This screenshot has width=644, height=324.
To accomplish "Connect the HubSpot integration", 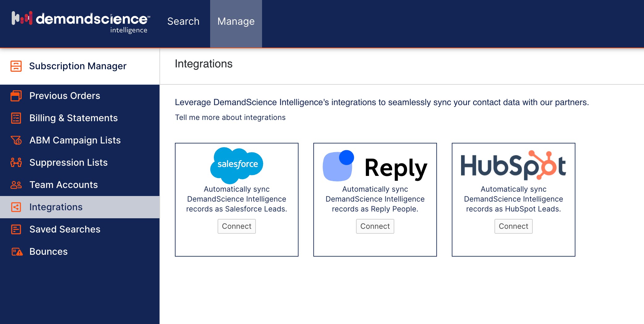I will (x=513, y=226).
